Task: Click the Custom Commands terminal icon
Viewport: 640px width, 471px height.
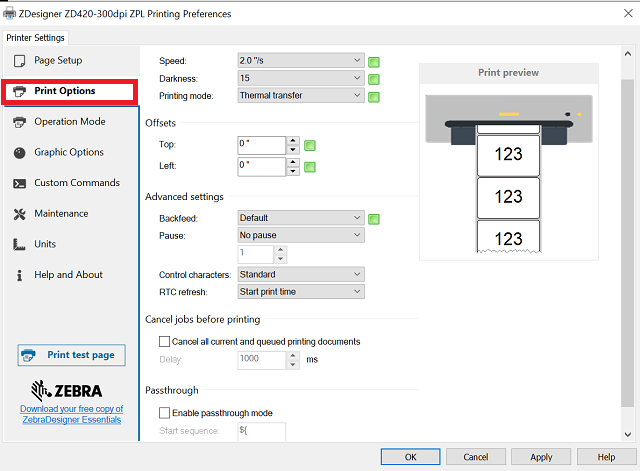Action: click(19, 183)
